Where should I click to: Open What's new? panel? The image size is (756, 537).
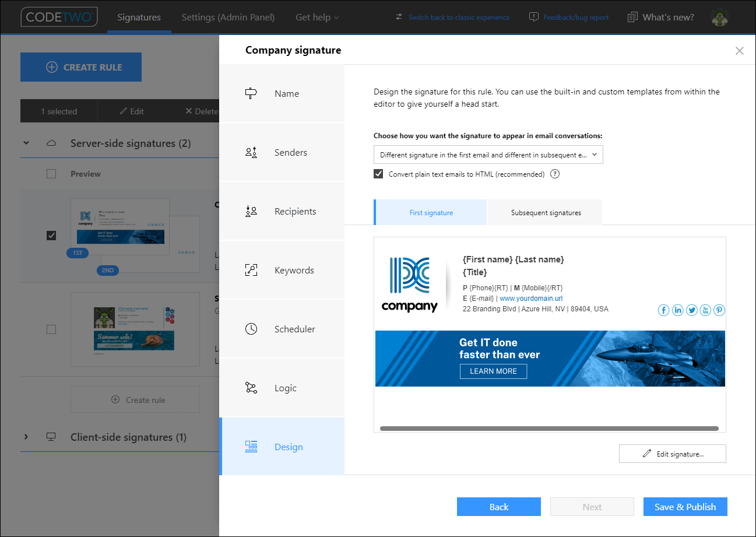668,17
